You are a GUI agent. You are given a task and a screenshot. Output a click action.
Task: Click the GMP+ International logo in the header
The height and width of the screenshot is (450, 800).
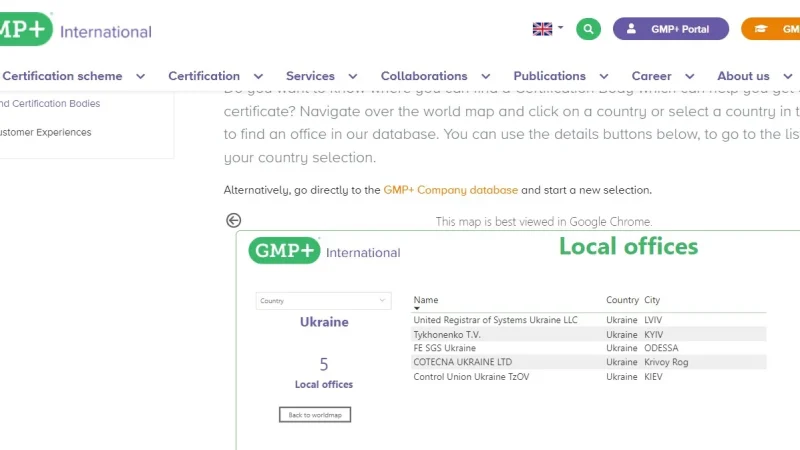point(76,30)
